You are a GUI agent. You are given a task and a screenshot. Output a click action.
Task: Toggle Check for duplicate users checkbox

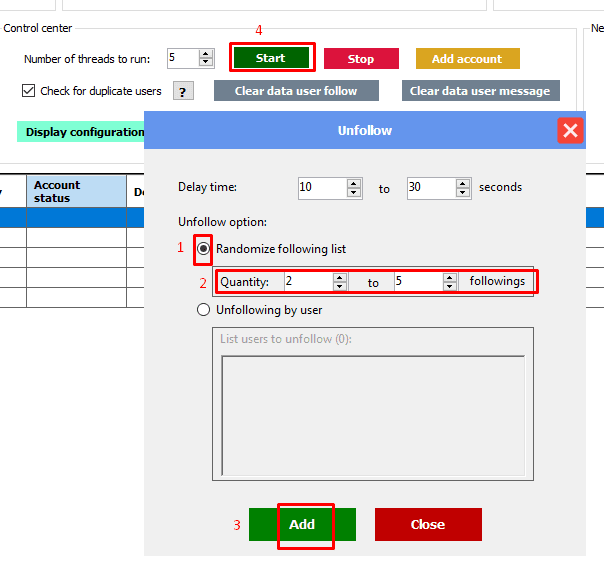pyautogui.click(x=28, y=91)
